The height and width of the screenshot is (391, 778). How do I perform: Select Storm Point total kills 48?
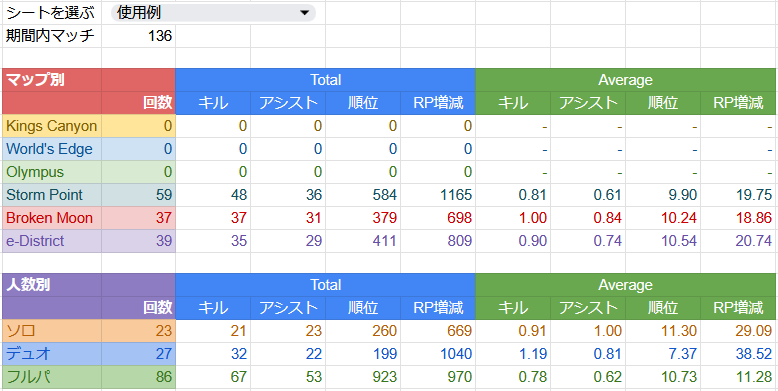(213, 195)
